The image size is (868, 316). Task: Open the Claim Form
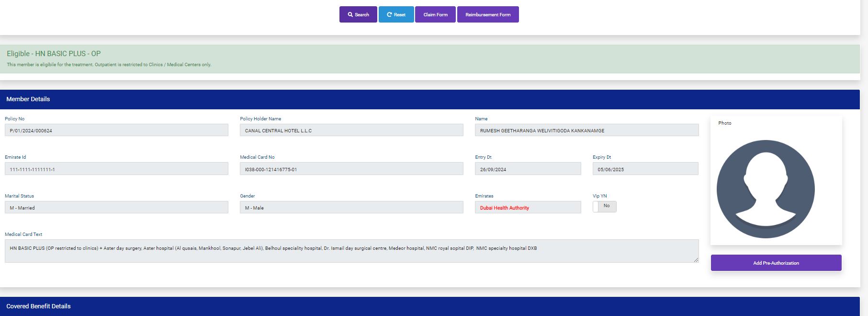435,14
